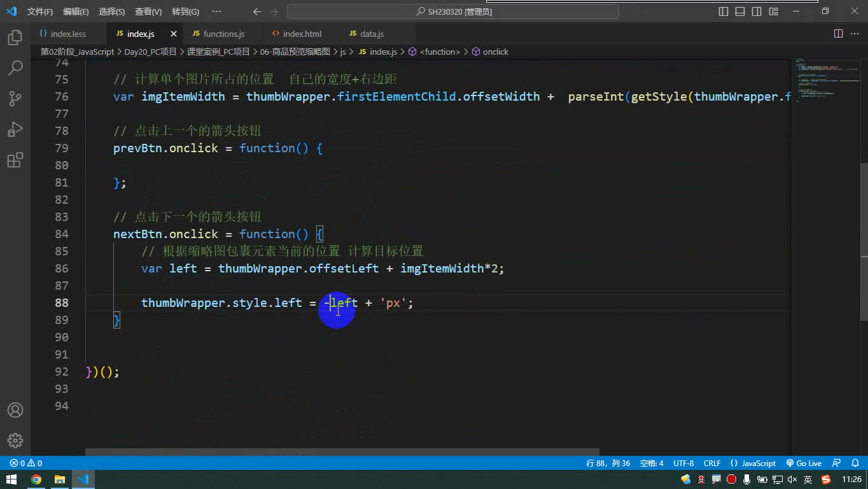868x489 pixels.
Task: Stop recording with the red tray icon
Action: [731, 479]
